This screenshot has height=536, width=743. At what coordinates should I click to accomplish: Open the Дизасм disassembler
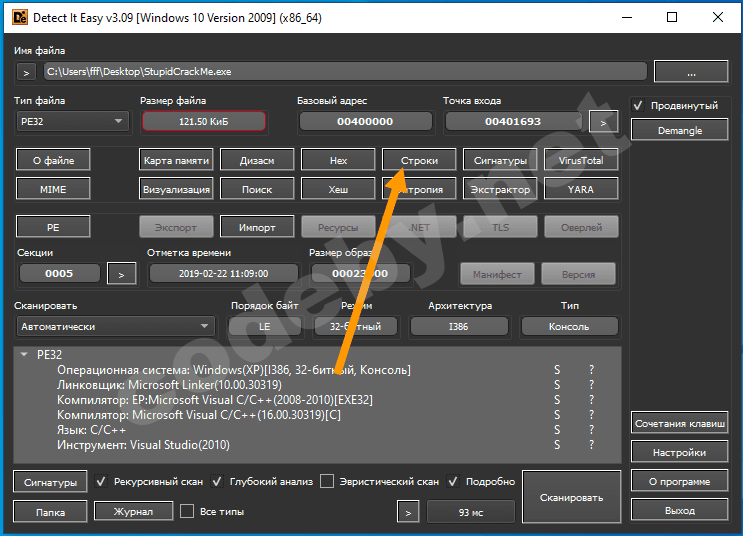tap(257, 160)
